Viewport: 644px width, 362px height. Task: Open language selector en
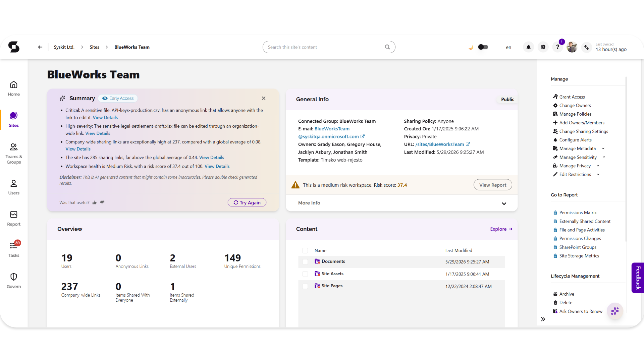coord(508,47)
